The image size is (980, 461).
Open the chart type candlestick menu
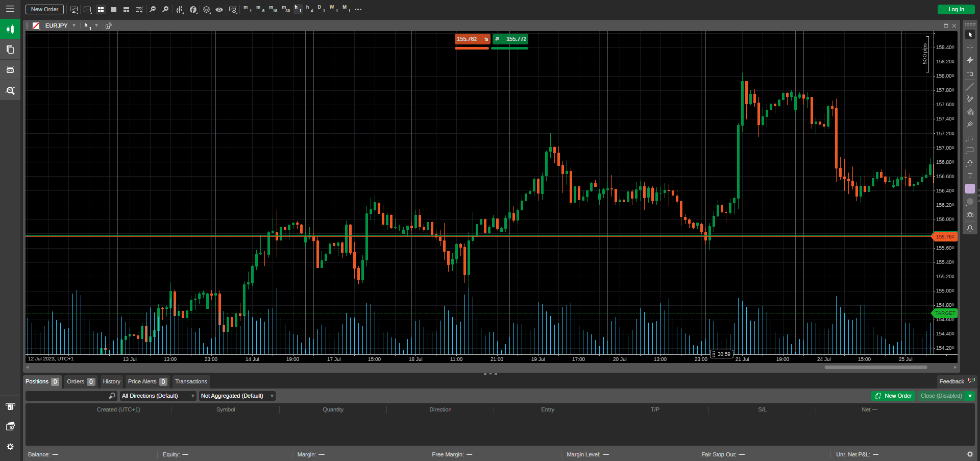pos(180,10)
